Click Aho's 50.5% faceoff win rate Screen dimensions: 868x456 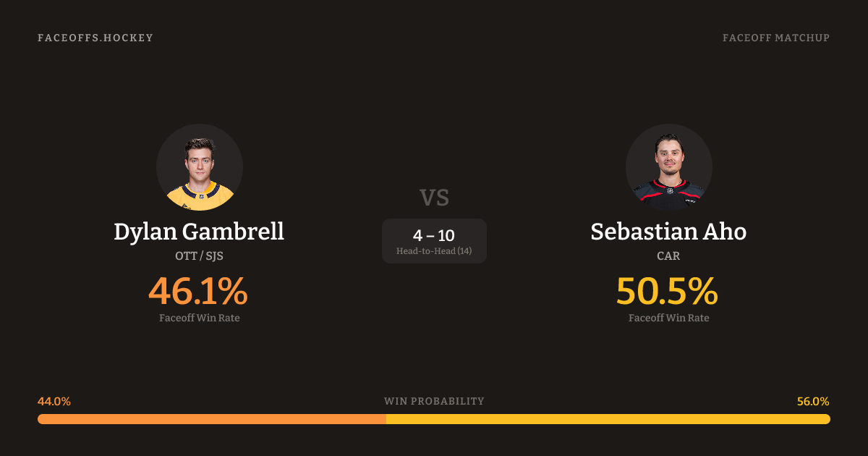pos(667,291)
